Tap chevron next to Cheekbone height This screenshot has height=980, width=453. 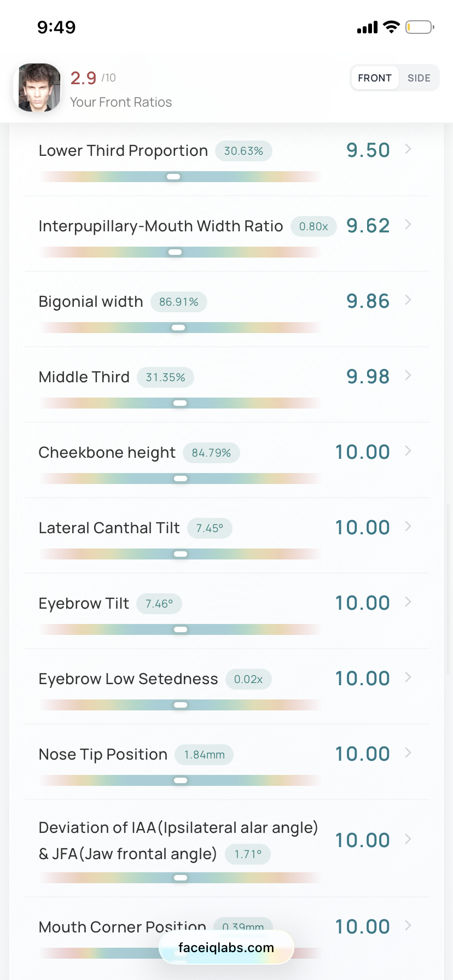[408, 451]
